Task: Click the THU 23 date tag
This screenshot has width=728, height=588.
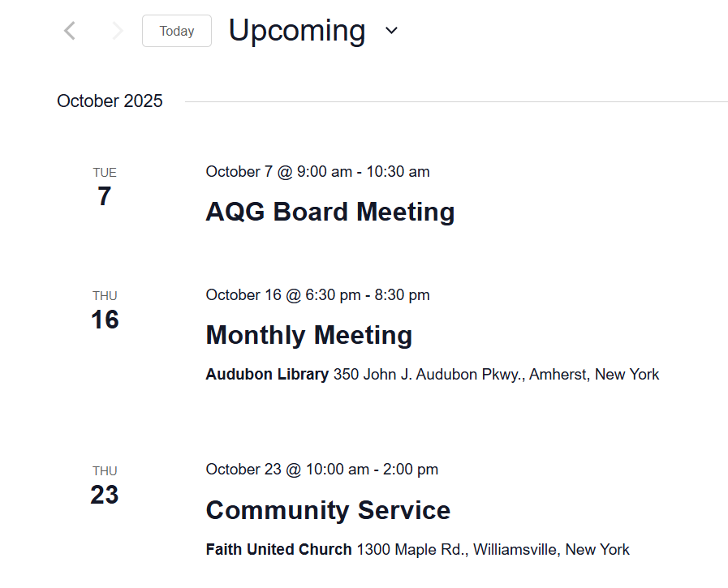Action: [x=105, y=486]
